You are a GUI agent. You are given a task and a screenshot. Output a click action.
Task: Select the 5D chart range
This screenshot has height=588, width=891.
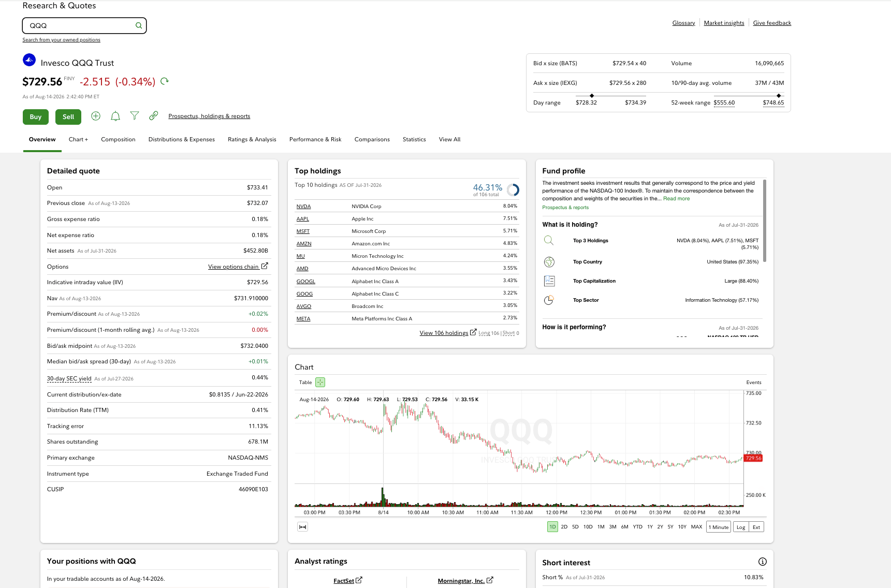tap(575, 527)
